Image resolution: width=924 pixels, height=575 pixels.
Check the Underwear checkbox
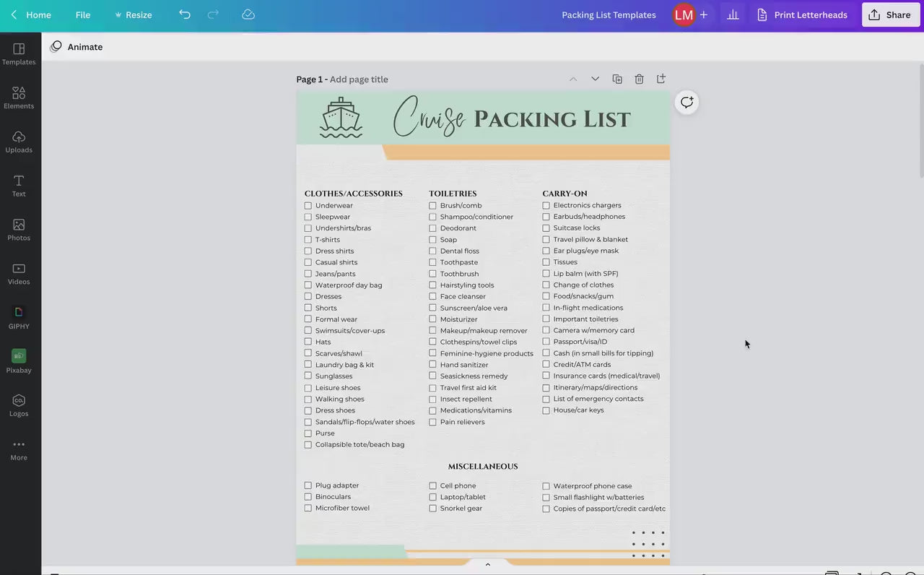point(308,206)
